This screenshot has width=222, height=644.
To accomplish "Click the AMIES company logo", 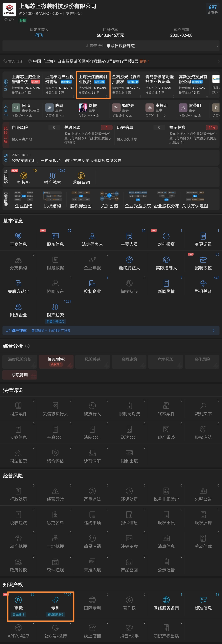I will [x=9, y=10].
